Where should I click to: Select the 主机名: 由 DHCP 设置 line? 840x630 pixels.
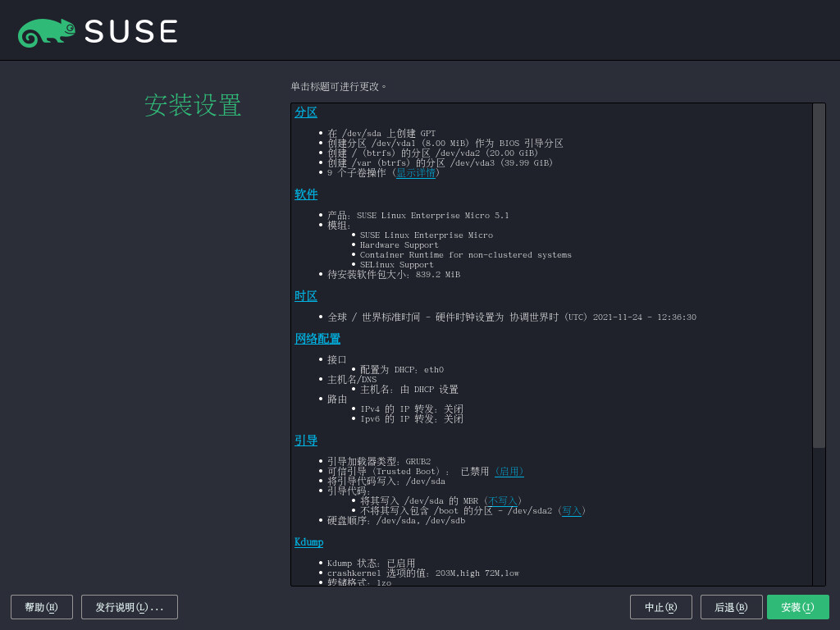409,390
